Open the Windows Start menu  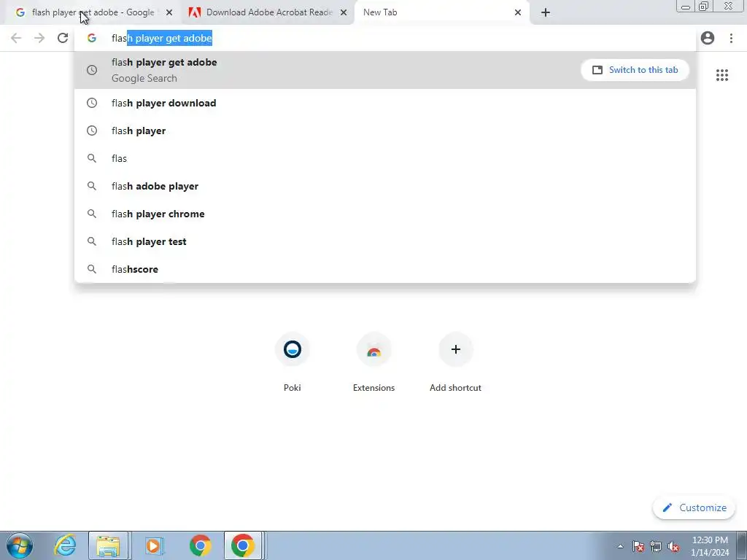point(20,545)
